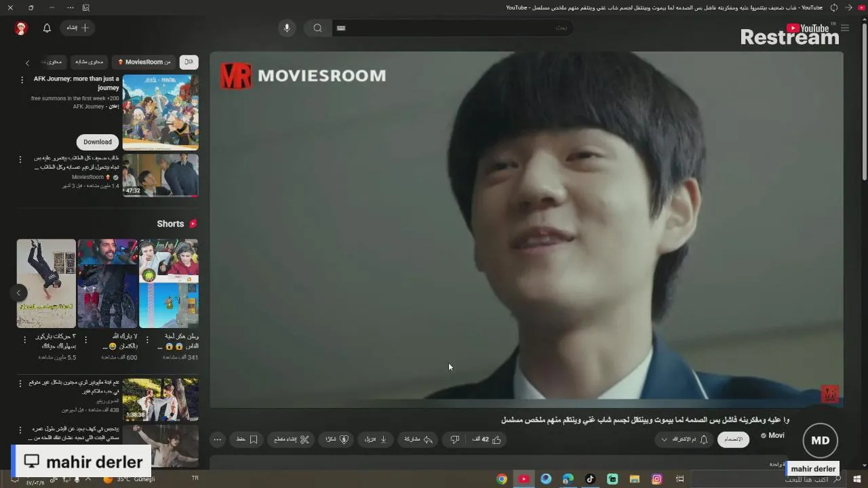Open the weather widget showing 35°C
Image resolution: width=868 pixels, height=488 pixels.
[x=129, y=479]
